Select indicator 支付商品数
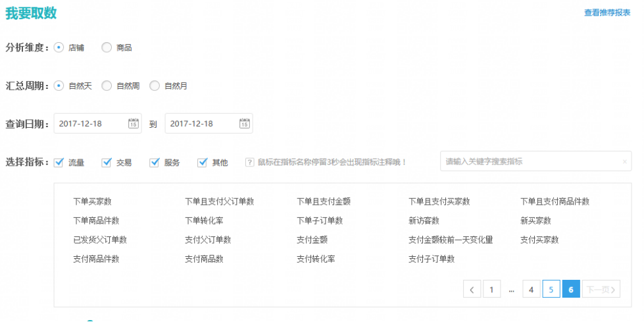644x322 pixels. [x=204, y=259]
